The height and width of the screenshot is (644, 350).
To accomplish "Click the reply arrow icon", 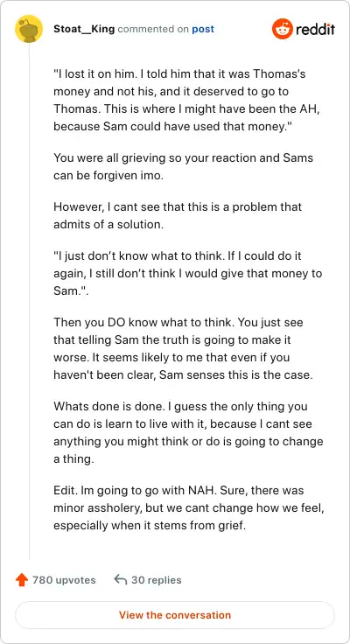I will (121, 579).
